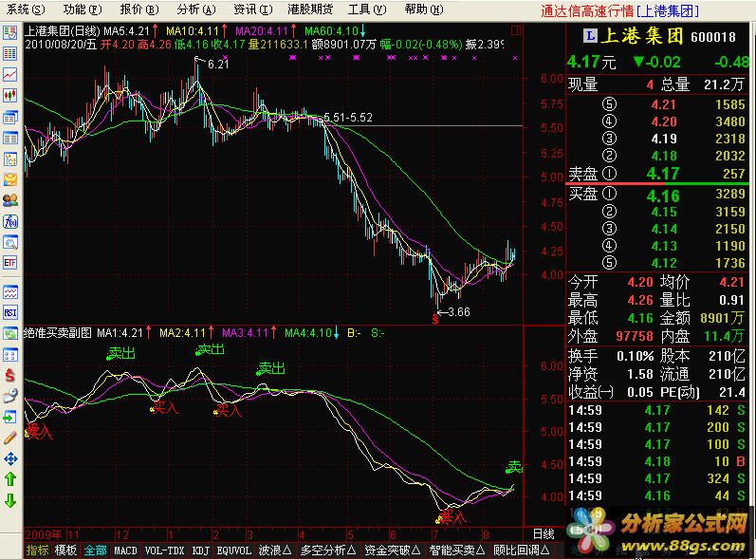This screenshot has height=560, width=756.
Task: Expand the 多空分析 indicator group
Action: click(x=328, y=551)
